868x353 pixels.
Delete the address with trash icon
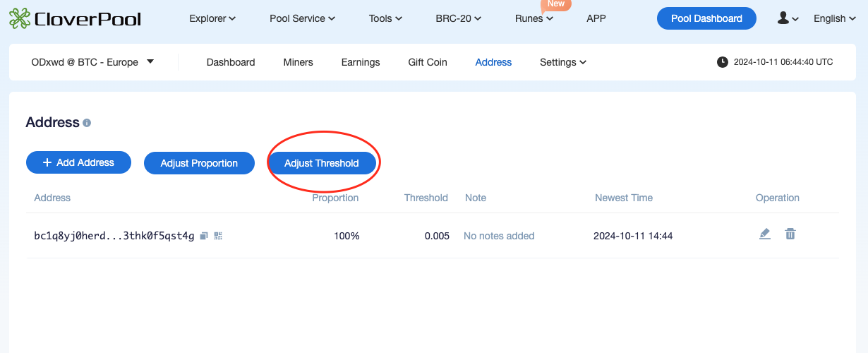pyautogui.click(x=790, y=234)
